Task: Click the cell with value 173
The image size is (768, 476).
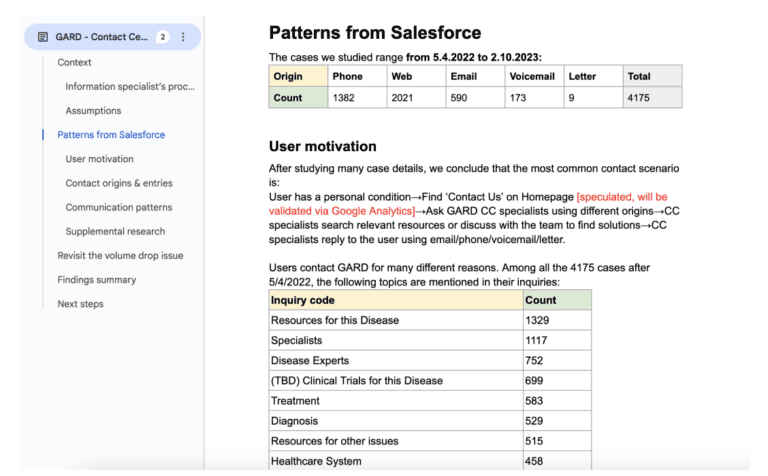Action: [534, 97]
